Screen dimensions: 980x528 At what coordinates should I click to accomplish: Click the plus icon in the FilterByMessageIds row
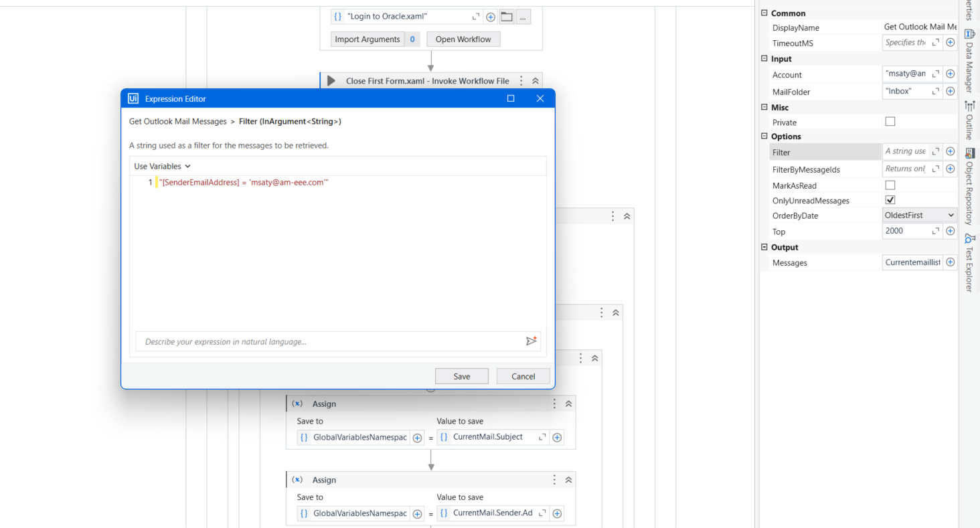pyautogui.click(x=950, y=169)
